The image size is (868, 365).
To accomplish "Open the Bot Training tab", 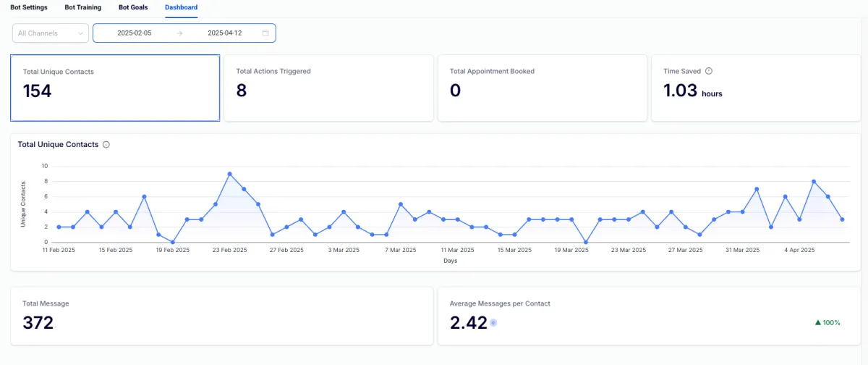I will point(83,7).
